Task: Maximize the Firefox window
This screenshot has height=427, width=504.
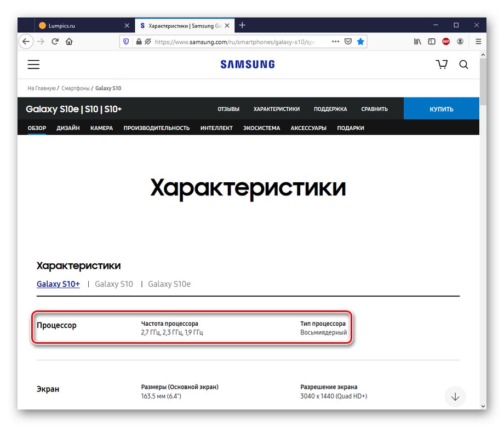Action: tap(456, 25)
